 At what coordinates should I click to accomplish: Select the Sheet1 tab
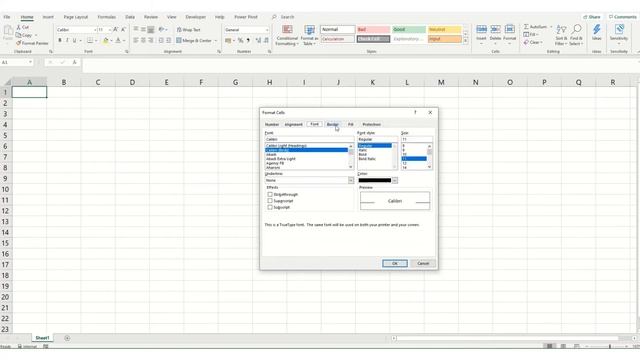[x=42, y=338]
